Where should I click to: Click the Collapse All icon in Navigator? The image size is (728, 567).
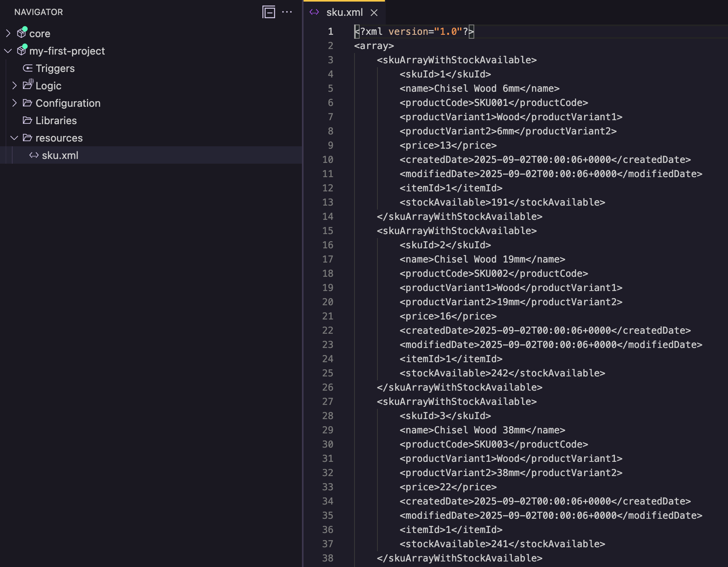(x=269, y=12)
